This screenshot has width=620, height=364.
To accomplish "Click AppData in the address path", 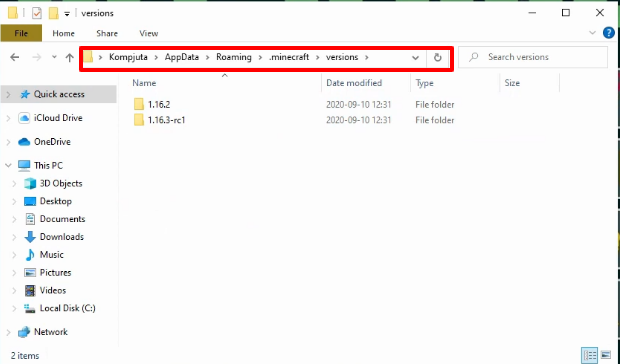I will tap(181, 57).
